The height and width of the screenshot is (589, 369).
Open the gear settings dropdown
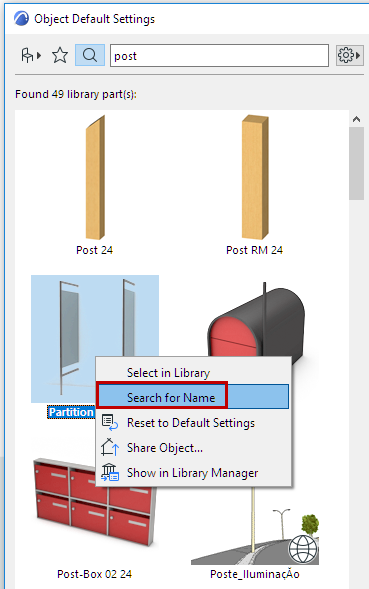pyautogui.click(x=349, y=56)
